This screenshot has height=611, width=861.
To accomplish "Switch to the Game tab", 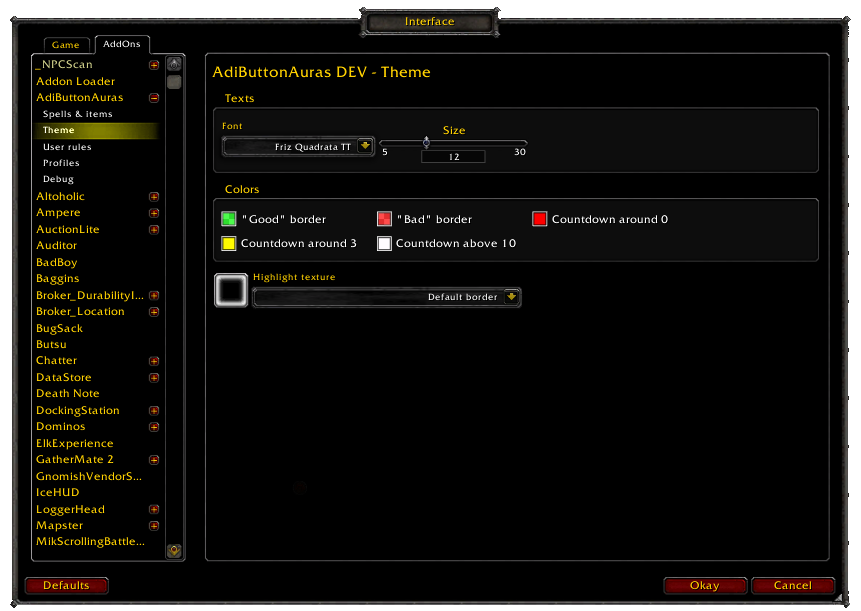I will point(66,45).
